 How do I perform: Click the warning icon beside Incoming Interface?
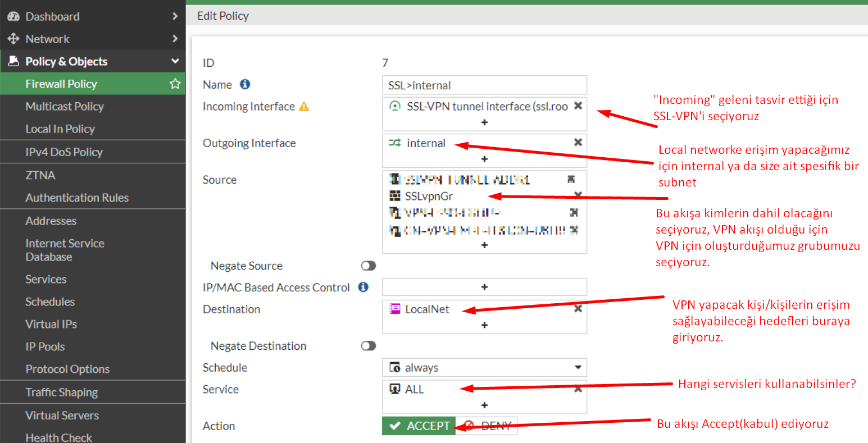[304, 106]
